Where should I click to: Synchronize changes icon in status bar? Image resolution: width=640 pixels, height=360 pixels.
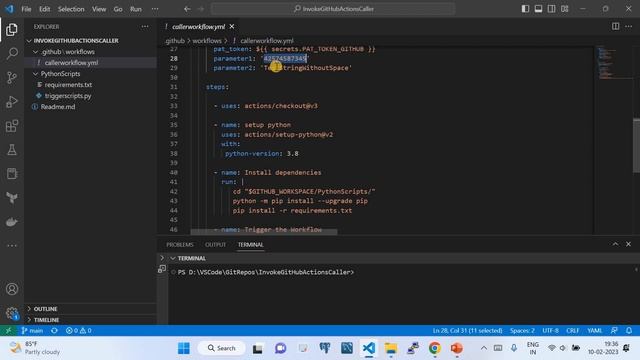point(54,331)
